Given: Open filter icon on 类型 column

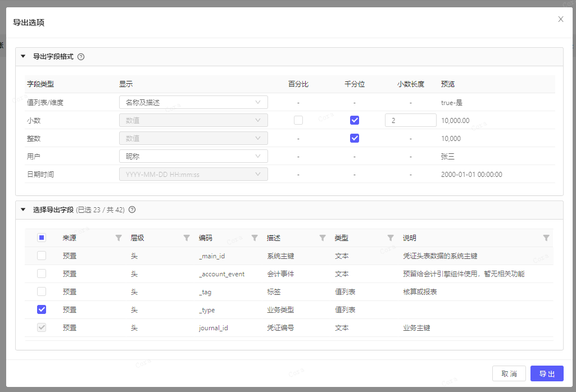Looking at the screenshot, I should pos(391,238).
